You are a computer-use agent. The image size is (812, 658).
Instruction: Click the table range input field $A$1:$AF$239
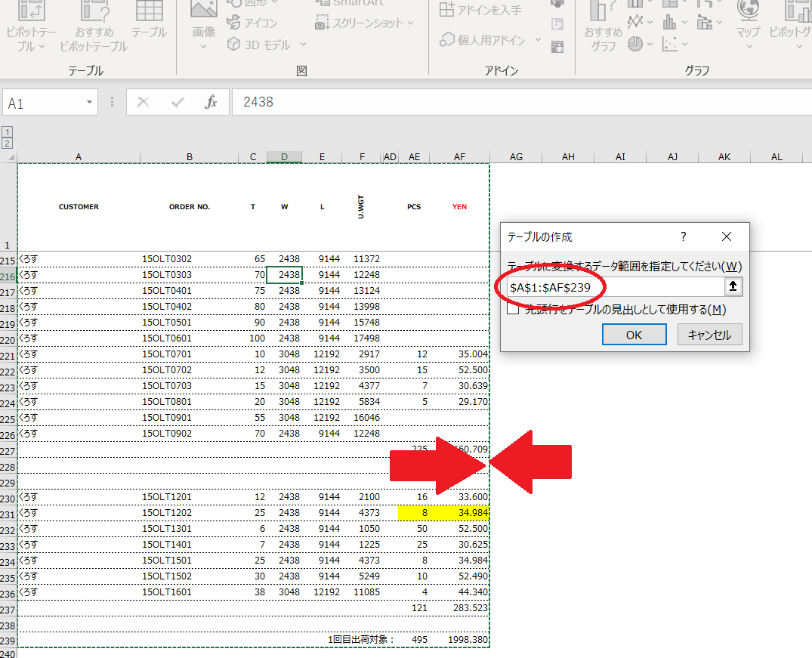615,287
